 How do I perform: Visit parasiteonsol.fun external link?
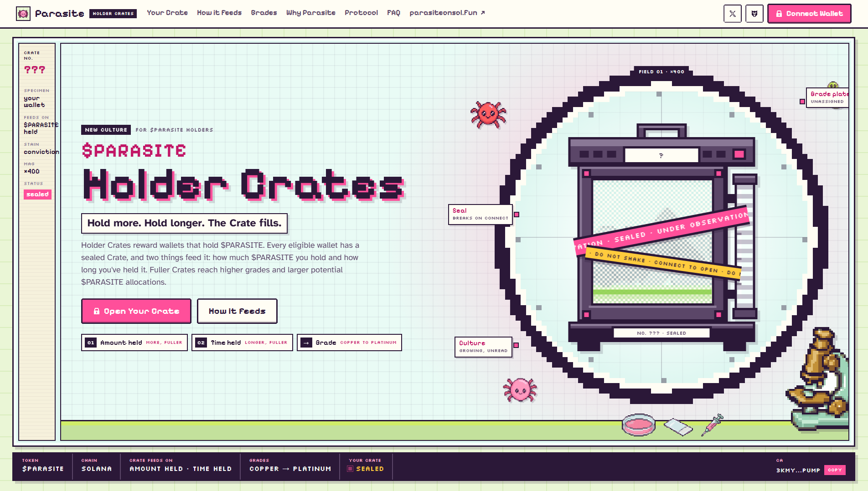pos(447,13)
